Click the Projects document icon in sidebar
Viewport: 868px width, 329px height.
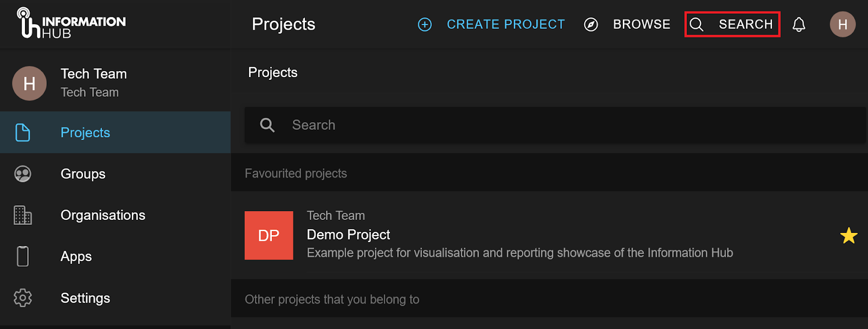tap(23, 132)
